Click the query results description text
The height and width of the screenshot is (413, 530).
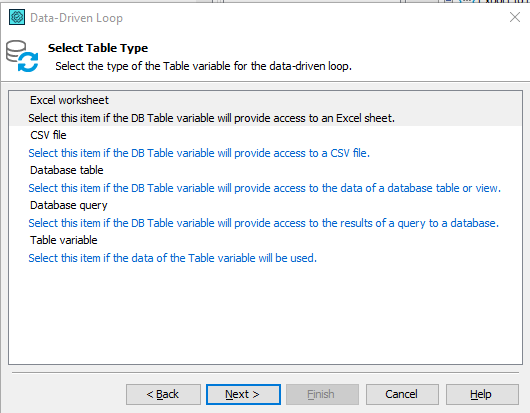(263, 223)
